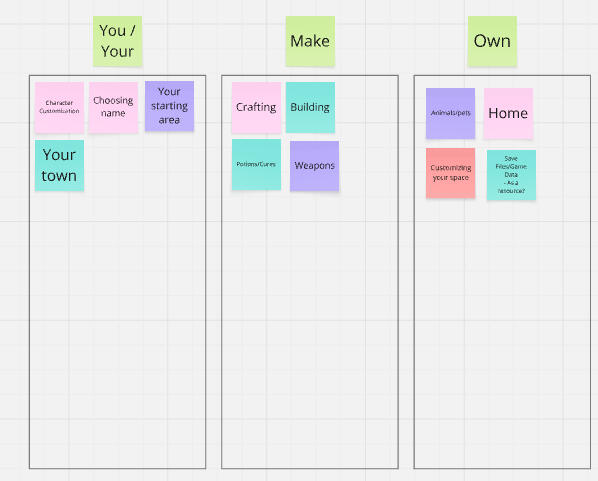This screenshot has width=598, height=481.
Task: Click the red 'Customizing your space' note
Action: [450, 173]
